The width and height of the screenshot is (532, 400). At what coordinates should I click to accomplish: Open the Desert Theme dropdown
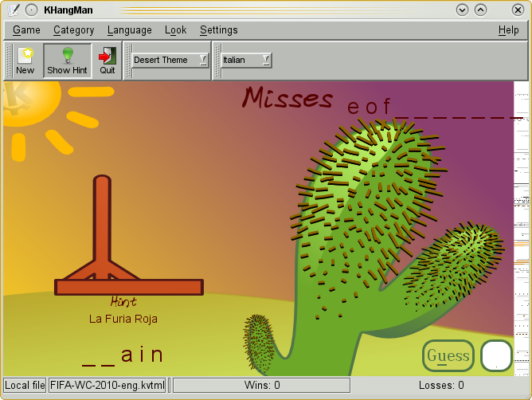[170, 60]
